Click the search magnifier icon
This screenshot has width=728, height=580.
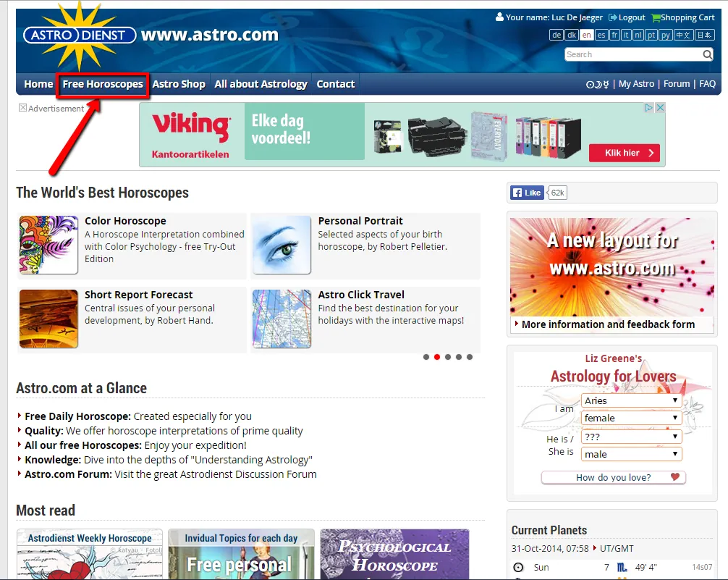pos(706,54)
